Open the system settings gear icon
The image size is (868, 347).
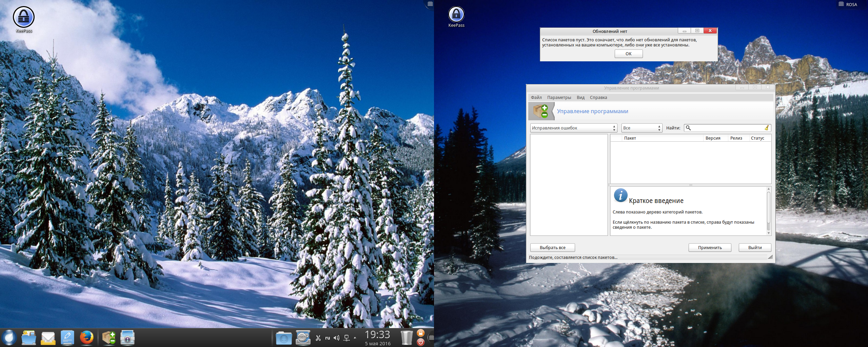303,338
